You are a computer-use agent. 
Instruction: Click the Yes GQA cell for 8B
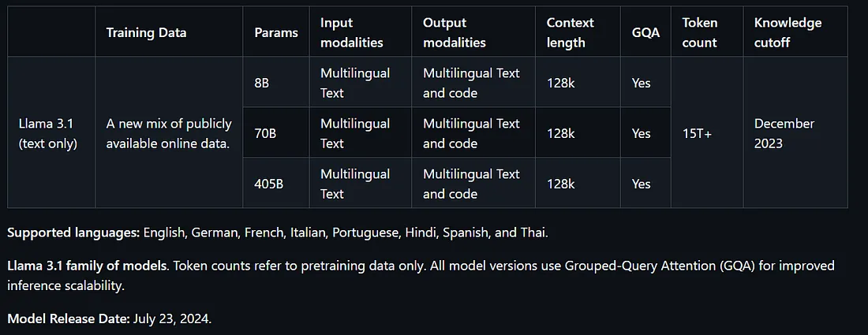tap(645, 82)
